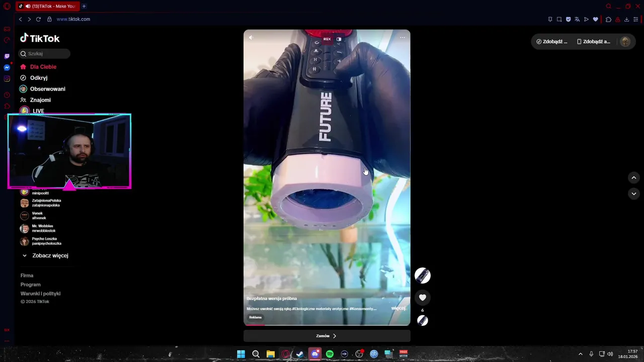Open Discord from the taskbar
644x362 pixels.
click(315, 354)
